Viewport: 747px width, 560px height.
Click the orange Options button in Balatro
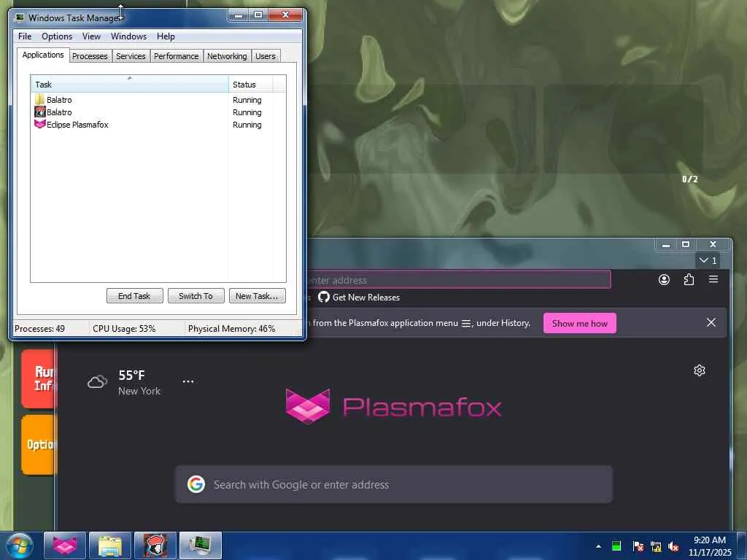click(39, 444)
